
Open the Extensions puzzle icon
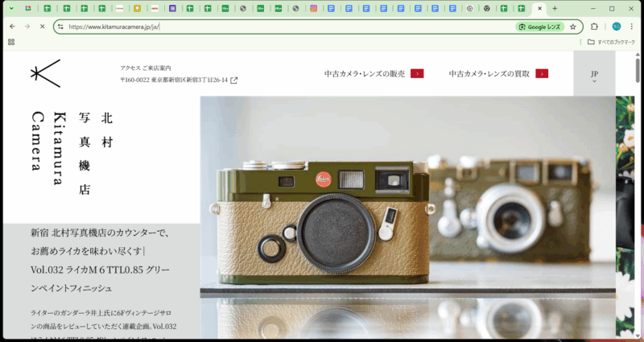click(x=594, y=27)
